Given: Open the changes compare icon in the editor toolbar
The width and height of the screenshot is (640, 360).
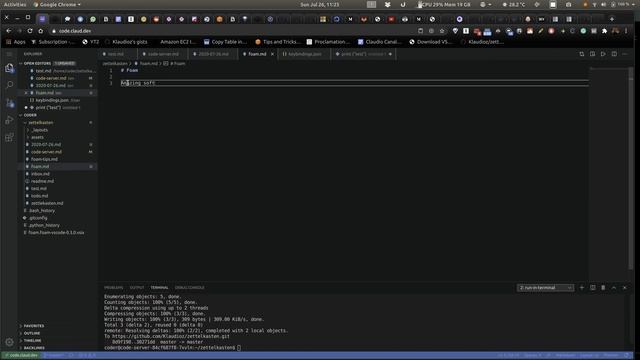Looking at the screenshot, I should (582, 54).
